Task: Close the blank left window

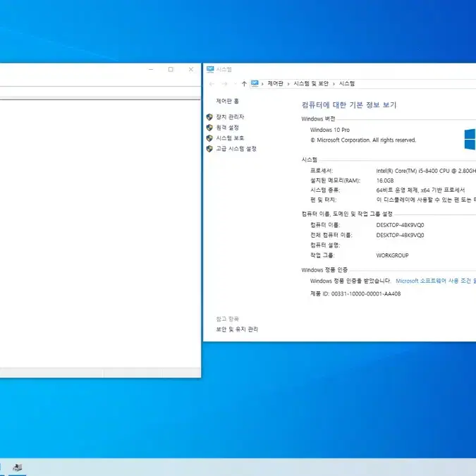Action: (x=191, y=70)
